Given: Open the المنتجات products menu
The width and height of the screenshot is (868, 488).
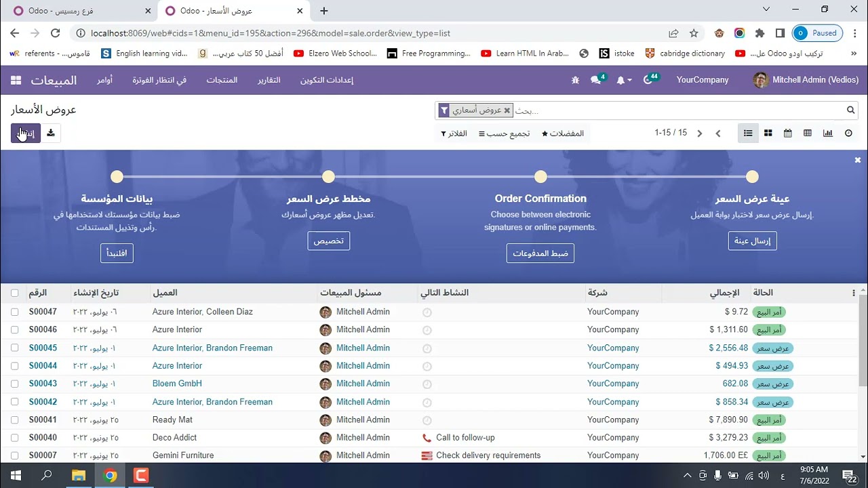Looking at the screenshot, I should (x=222, y=80).
